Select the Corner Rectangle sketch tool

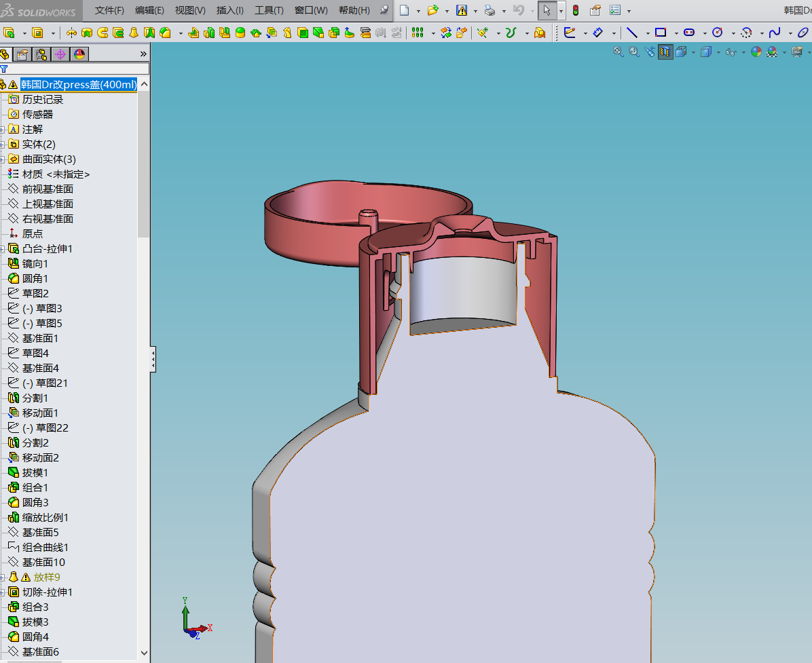661,33
